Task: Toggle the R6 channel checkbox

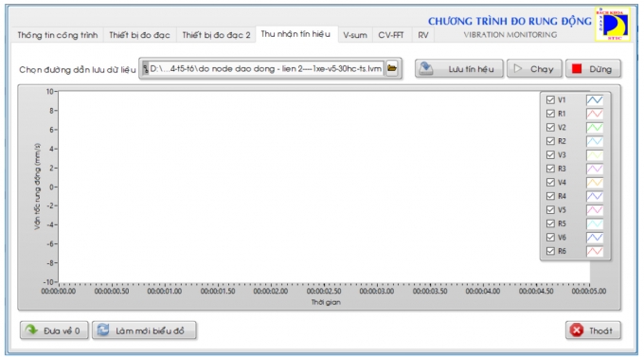Action: pos(550,252)
